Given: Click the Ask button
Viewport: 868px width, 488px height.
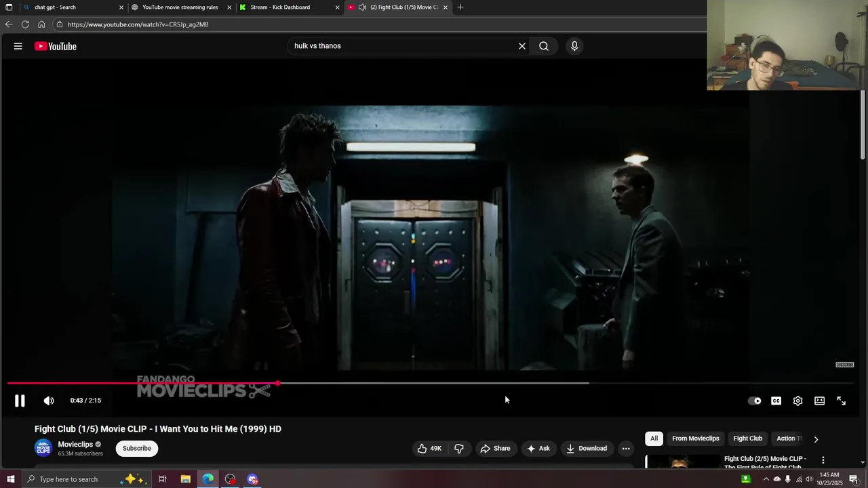Looking at the screenshot, I should click(538, 448).
